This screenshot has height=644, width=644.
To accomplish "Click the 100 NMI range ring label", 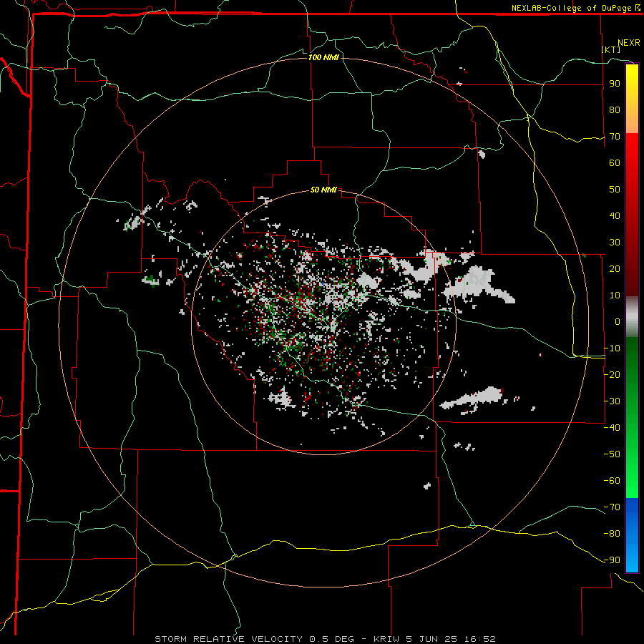I will tap(323, 57).
